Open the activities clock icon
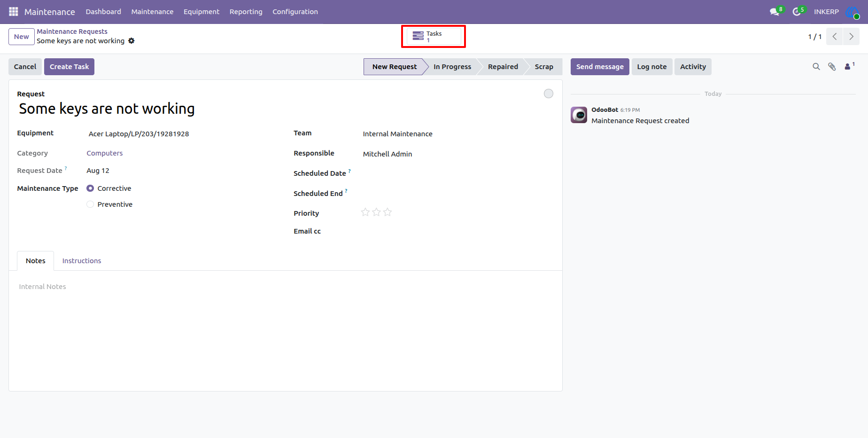 pyautogui.click(x=797, y=12)
